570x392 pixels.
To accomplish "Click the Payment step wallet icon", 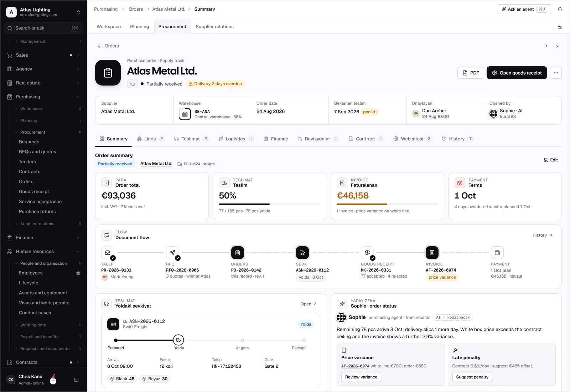I will (x=497, y=253).
